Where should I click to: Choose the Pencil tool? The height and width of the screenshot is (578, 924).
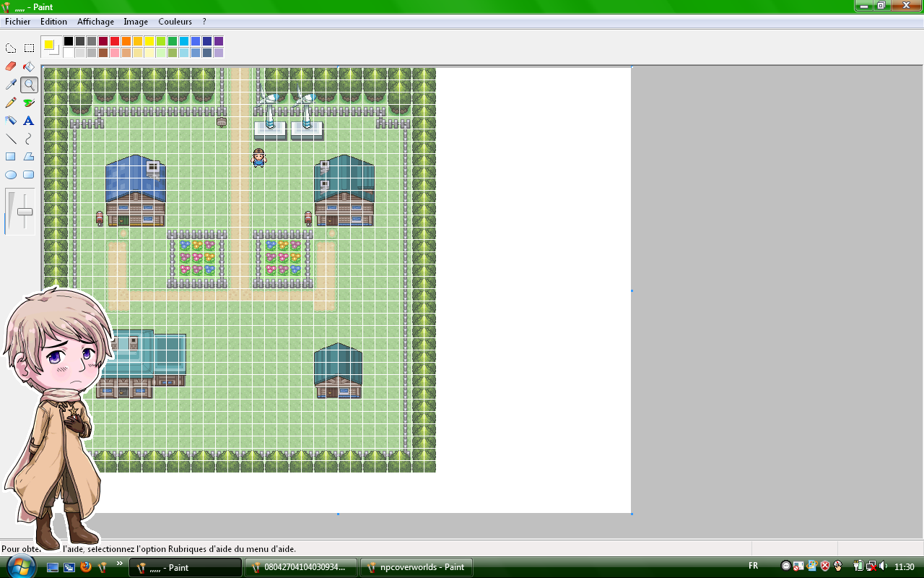tap(11, 103)
